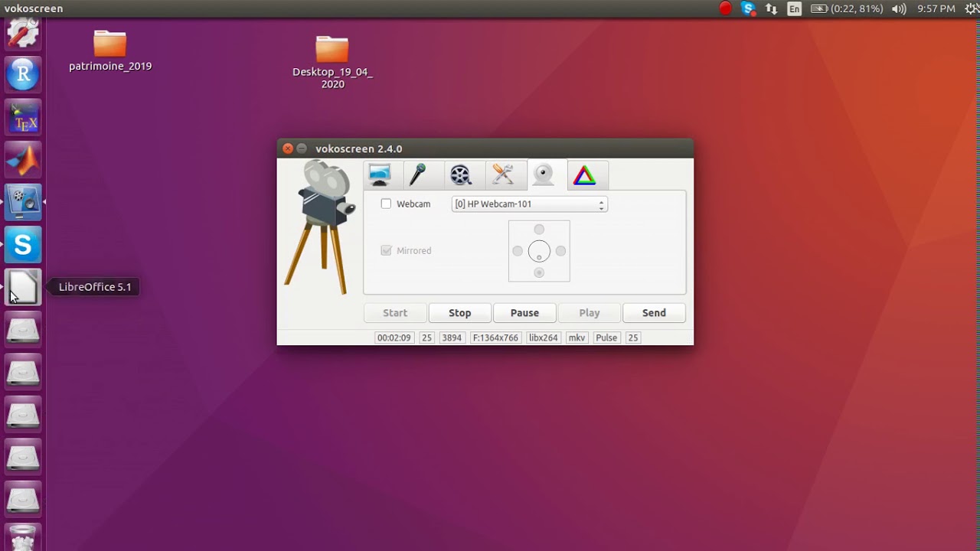Open the drive icon directly below LibreOffice
Viewport: 980px width, 551px height.
(x=23, y=331)
